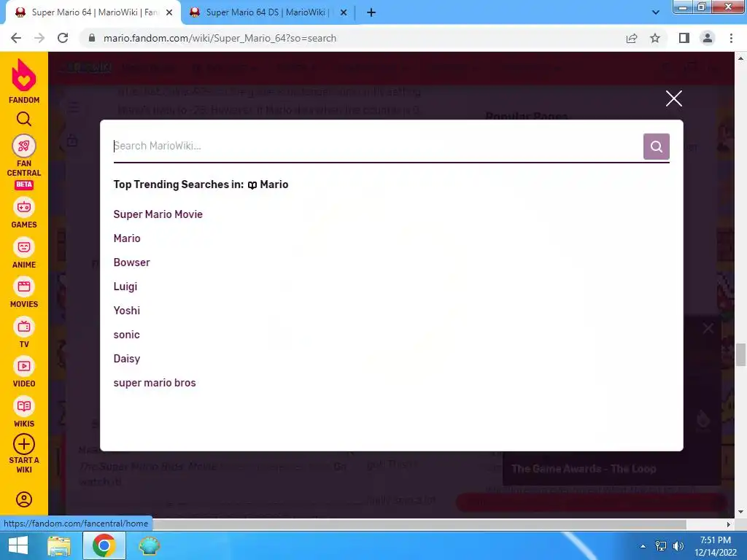Open the Fan Central rocket icon

coord(24,146)
